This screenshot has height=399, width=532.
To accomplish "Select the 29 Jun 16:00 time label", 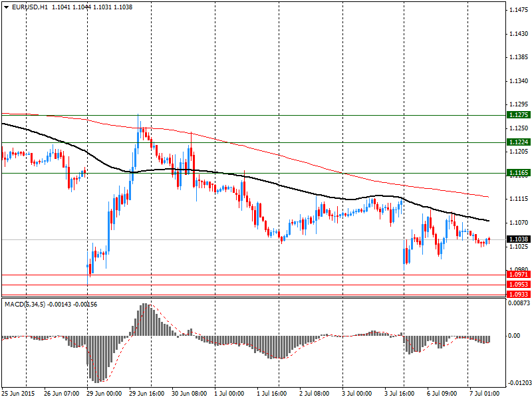I will tap(147, 394).
